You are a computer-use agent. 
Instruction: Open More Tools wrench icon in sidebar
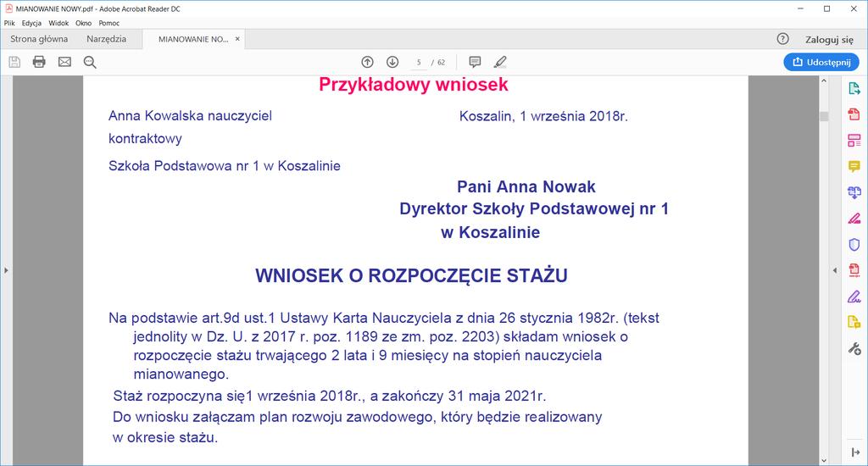854,349
